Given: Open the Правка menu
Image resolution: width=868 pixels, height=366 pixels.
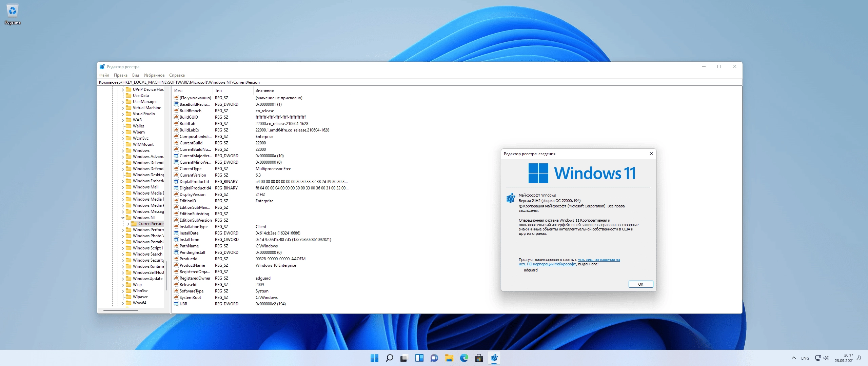Looking at the screenshot, I should [x=121, y=75].
